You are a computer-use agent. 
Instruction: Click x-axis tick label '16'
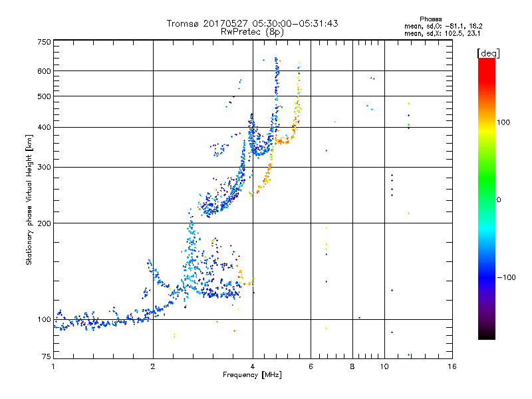pos(452,366)
